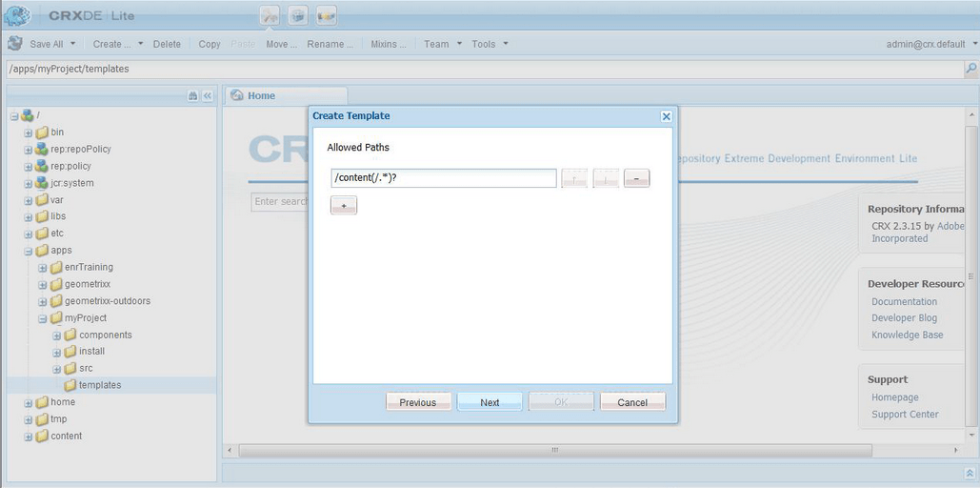Viewport: 980px width, 488px height.
Task: Select the components folder
Action: (x=106, y=335)
